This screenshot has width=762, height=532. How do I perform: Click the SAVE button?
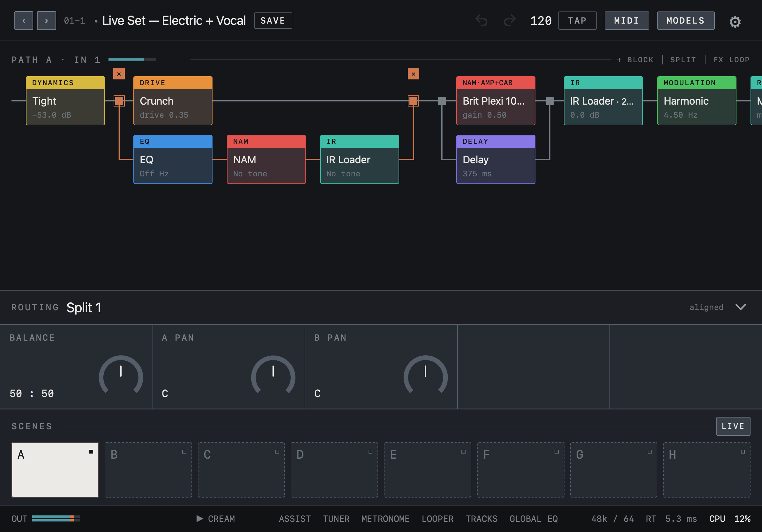273,20
